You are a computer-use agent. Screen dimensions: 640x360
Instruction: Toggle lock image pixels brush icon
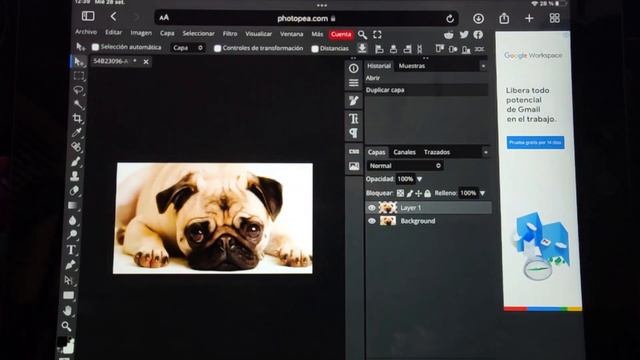click(x=409, y=193)
